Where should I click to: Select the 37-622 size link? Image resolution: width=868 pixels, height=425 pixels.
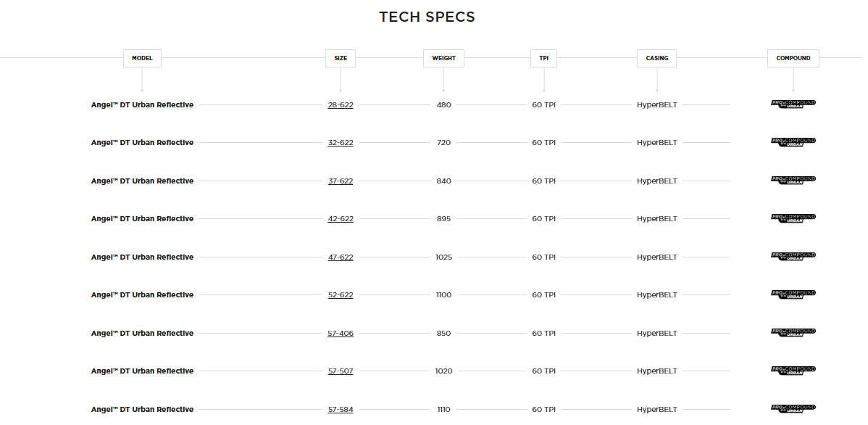[x=341, y=181]
